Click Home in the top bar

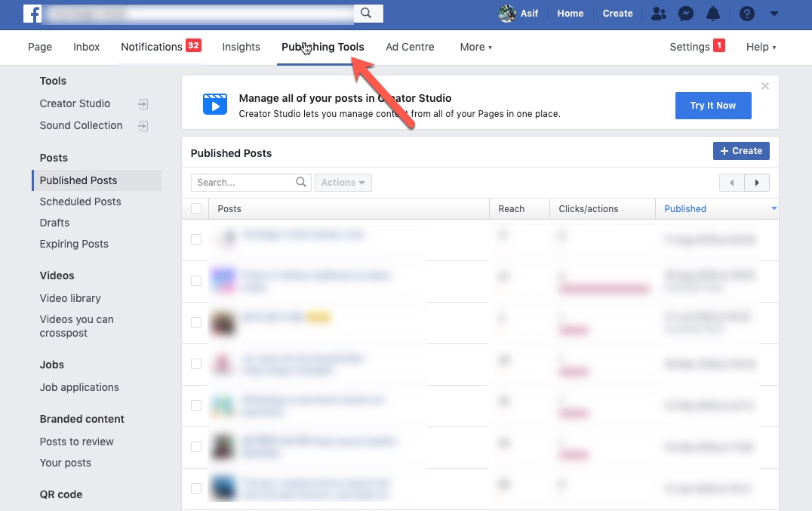click(571, 14)
